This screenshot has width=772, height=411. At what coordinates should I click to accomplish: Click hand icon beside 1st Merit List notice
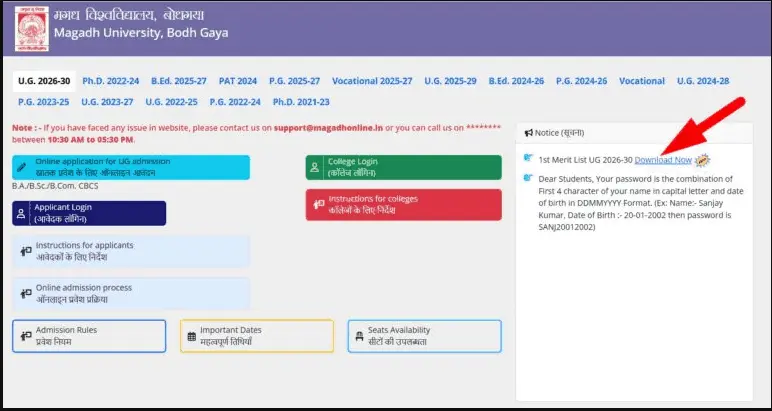[x=528, y=158]
